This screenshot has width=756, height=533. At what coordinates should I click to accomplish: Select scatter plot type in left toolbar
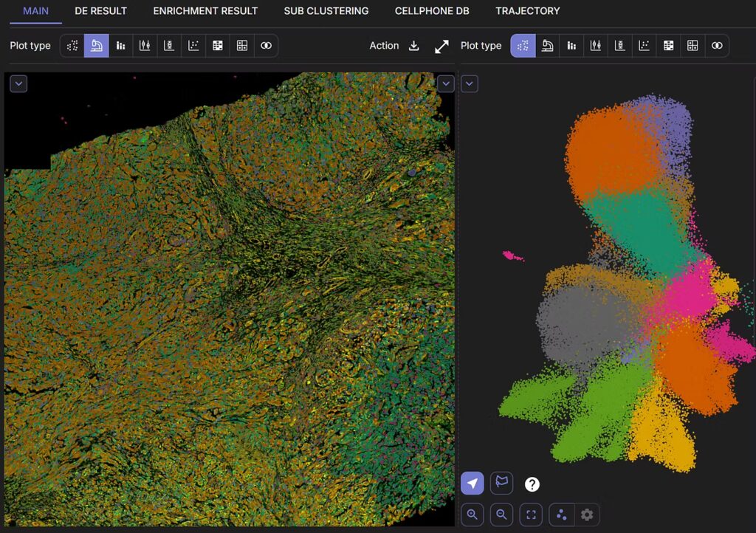pyautogui.click(x=72, y=46)
